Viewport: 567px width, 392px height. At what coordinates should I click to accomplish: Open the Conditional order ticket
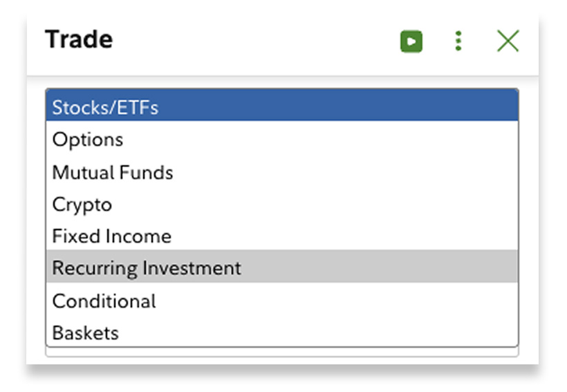point(281,301)
